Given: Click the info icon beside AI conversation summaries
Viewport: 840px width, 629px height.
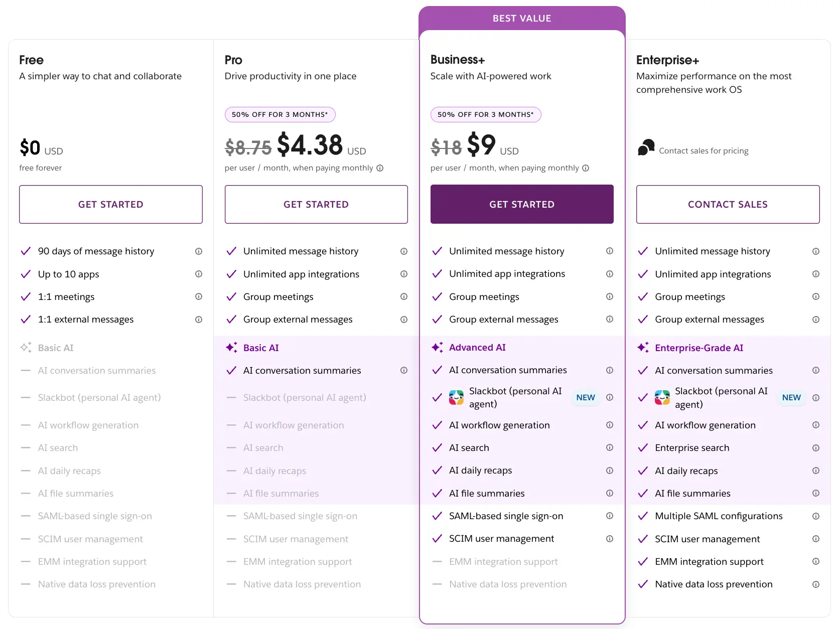Looking at the screenshot, I should pyautogui.click(x=404, y=370).
